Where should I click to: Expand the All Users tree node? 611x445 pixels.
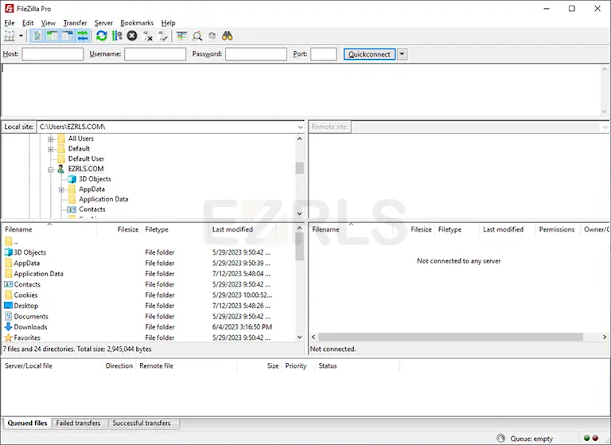51,139
